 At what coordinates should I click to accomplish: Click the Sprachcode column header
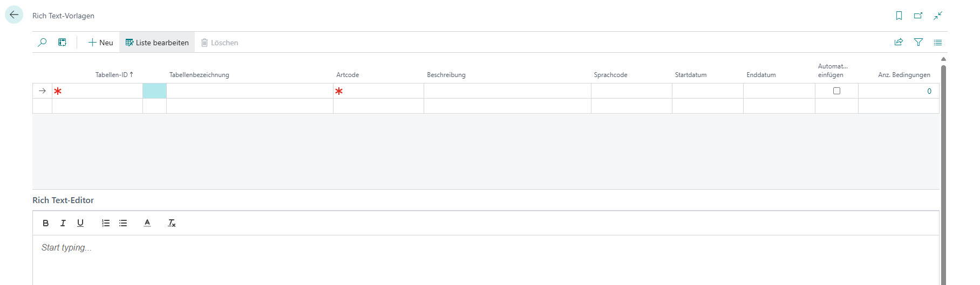tap(610, 75)
